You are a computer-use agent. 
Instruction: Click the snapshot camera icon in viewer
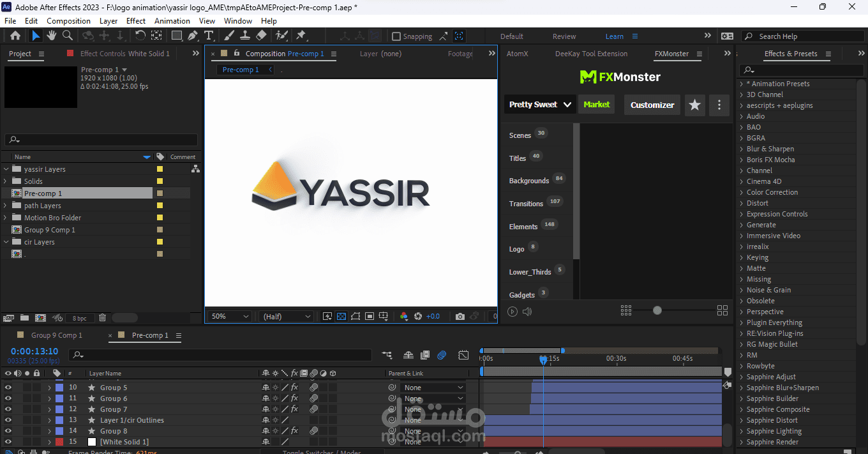point(460,316)
